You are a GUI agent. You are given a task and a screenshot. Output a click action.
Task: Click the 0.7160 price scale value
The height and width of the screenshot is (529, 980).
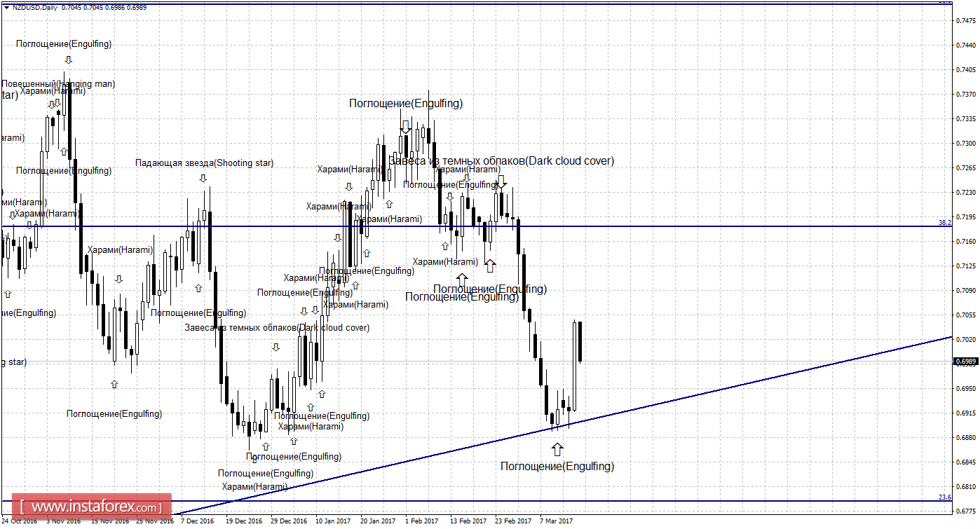click(967, 241)
